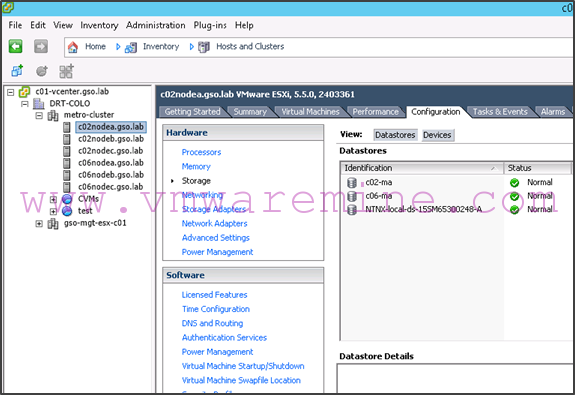Switch to the Performance tab
The width and height of the screenshot is (575, 395).
[x=376, y=112]
